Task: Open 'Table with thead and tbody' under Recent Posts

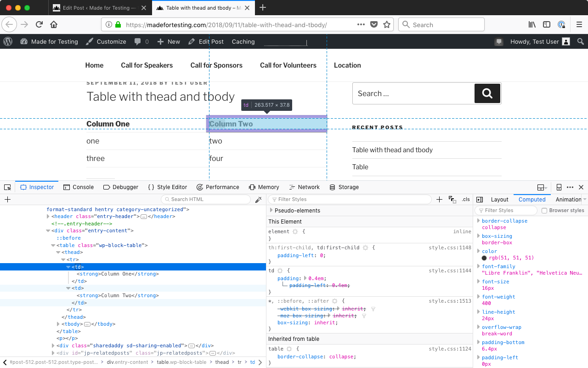Action: tap(392, 150)
